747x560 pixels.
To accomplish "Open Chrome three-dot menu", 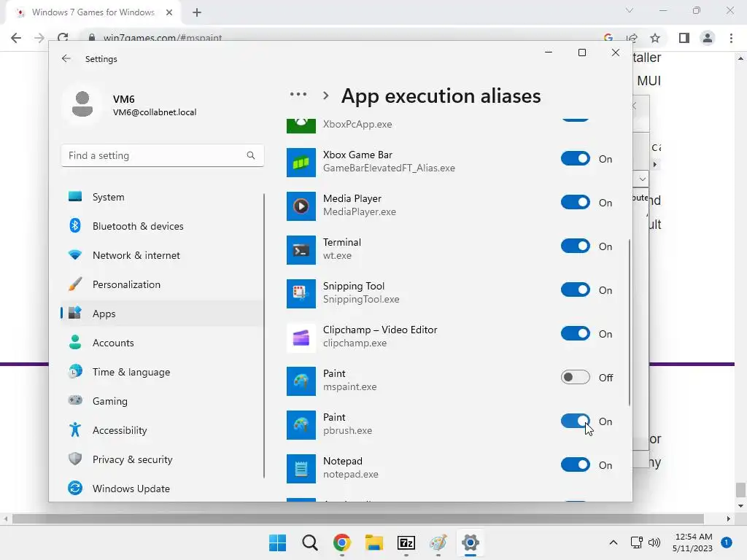I will click(x=731, y=38).
